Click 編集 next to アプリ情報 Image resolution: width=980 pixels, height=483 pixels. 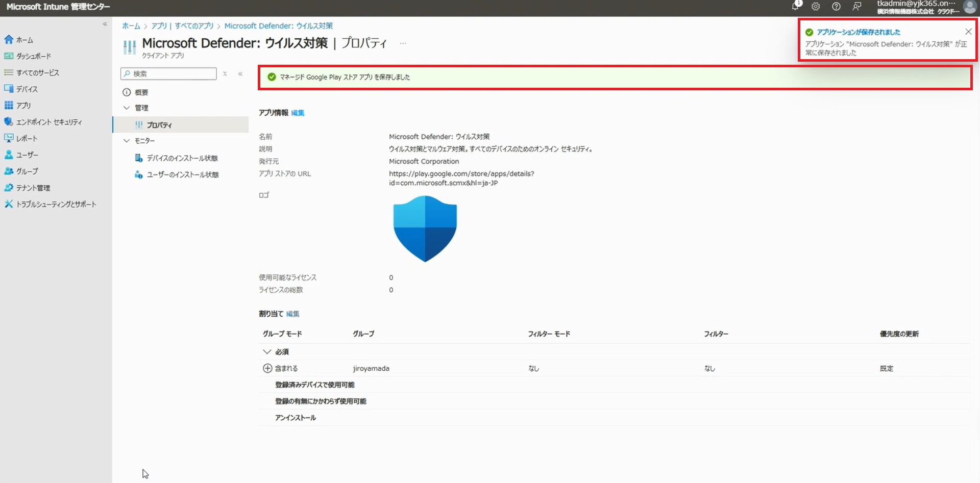tap(298, 113)
